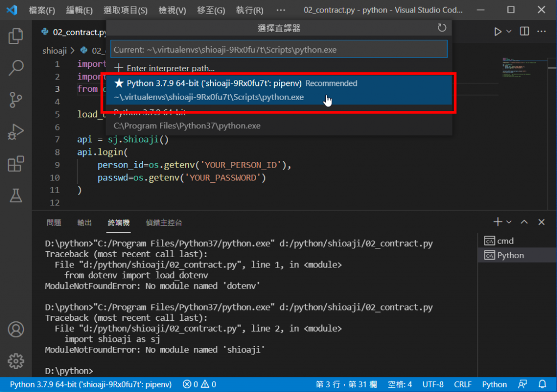
Task: Open terminal launch profile dropdown
Action: [x=509, y=222]
